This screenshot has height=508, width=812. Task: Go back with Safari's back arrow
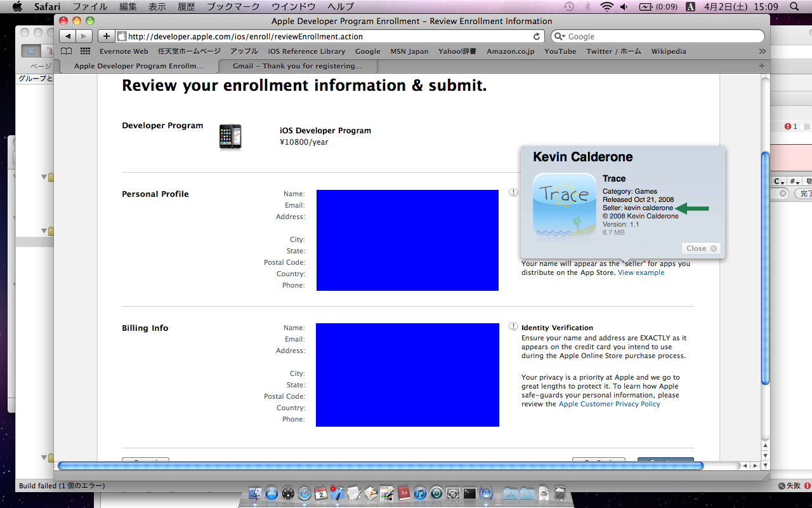pyautogui.click(x=69, y=36)
